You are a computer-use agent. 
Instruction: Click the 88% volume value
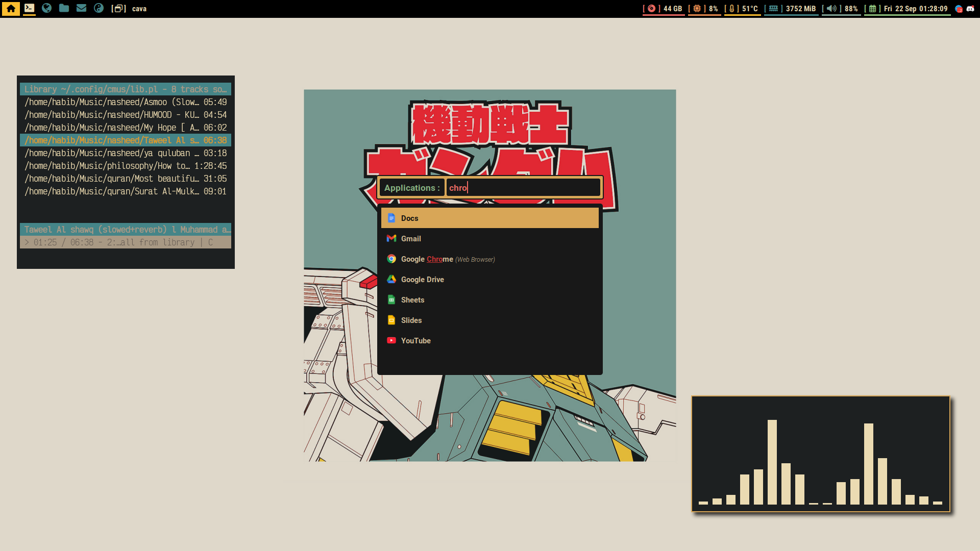pos(851,9)
